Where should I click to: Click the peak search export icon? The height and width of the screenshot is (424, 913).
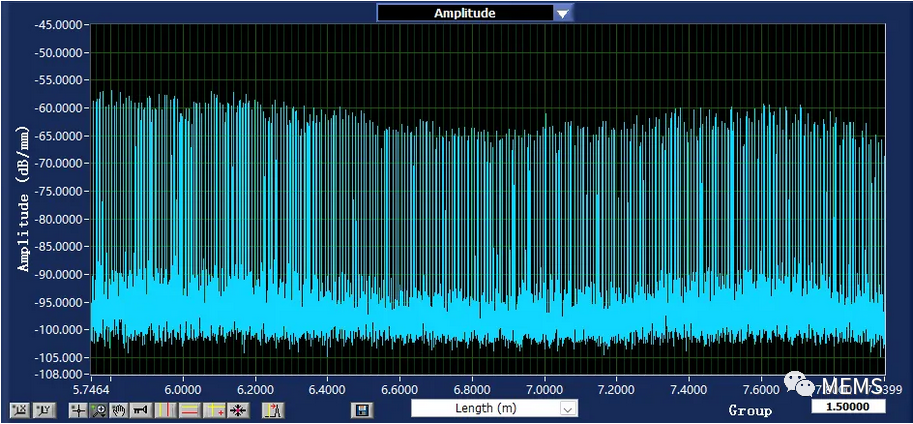pyautogui.click(x=272, y=411)
